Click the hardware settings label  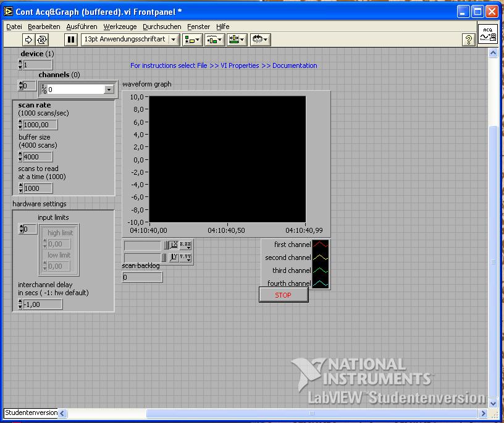pyautogui.click(x=39, y=204)
